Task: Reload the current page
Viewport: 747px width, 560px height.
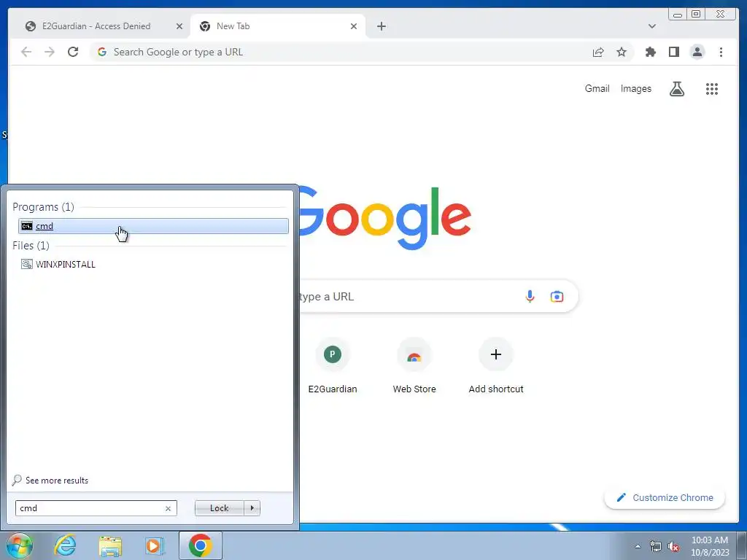Action: (x=73, y=52)
